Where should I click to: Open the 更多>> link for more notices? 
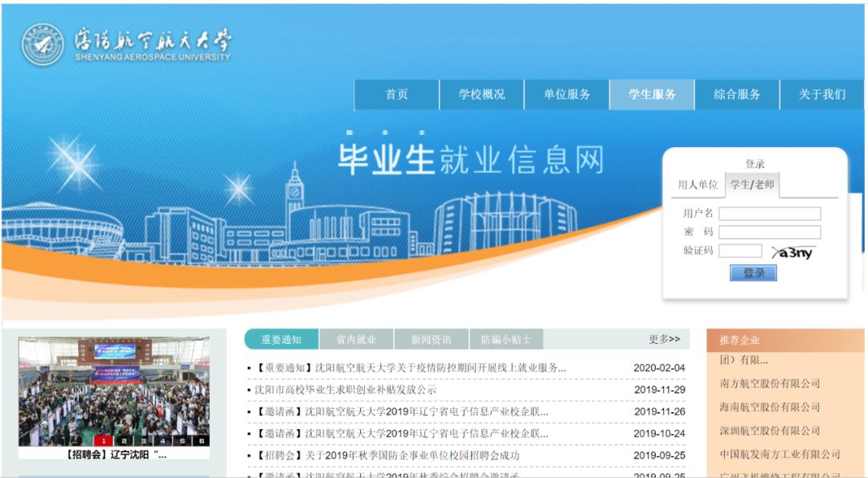(x=665, y=339)
